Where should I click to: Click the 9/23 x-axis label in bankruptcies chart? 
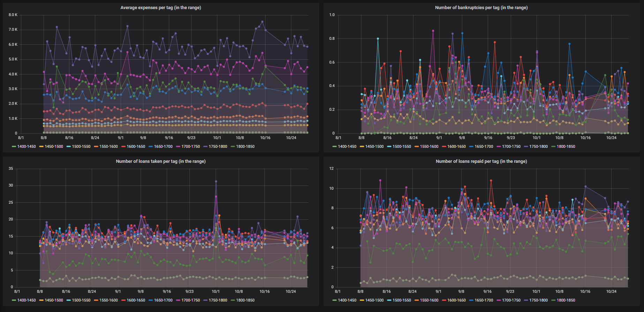click(511, 138)
